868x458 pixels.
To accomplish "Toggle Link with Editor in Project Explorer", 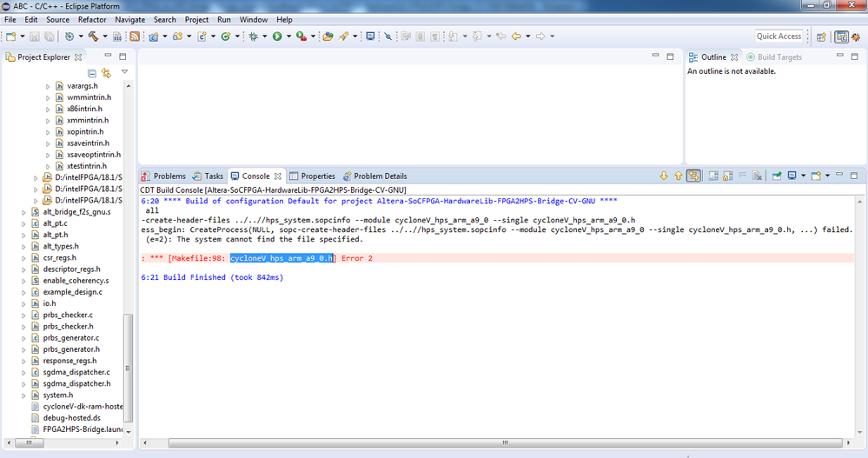I will (x=106, y=73).
